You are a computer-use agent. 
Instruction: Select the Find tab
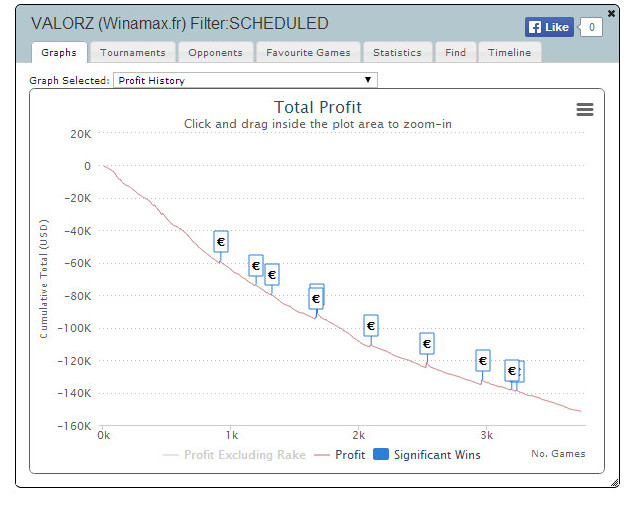[x=455, y=53]
